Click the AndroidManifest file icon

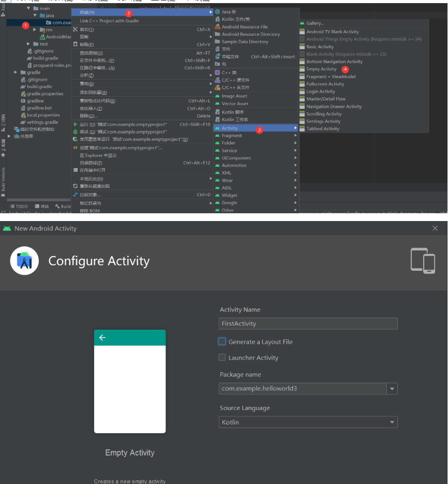(x=42, y=37)
